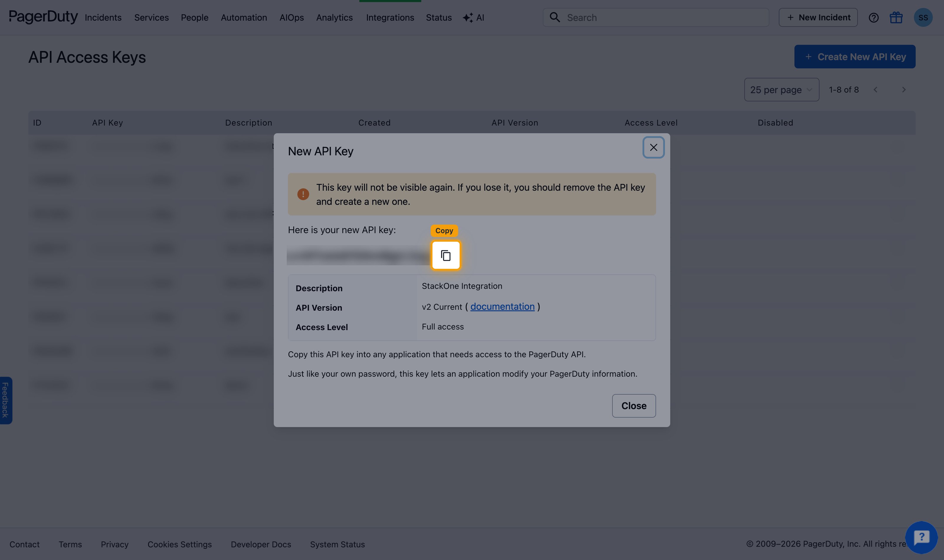Open Developer Docs footer link
This screenshot has width=944, height=560.
click(x=261, y=544)
